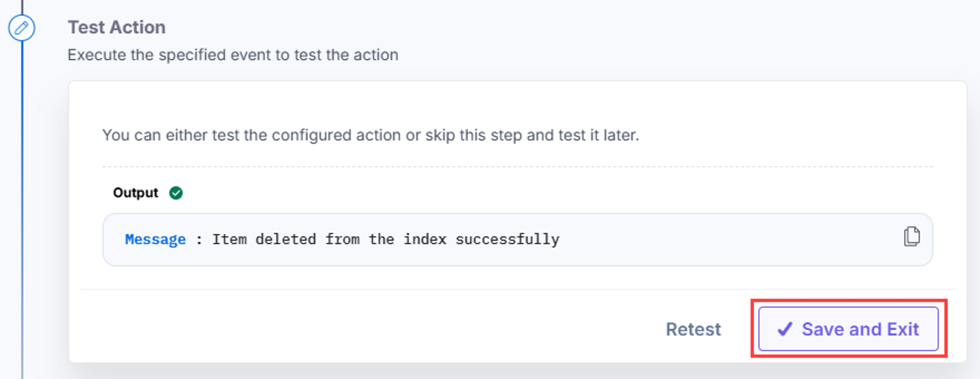The height and width of the screenshot is (379, 980).
Task: Click the Test Action heading
Action: [116, 27]
